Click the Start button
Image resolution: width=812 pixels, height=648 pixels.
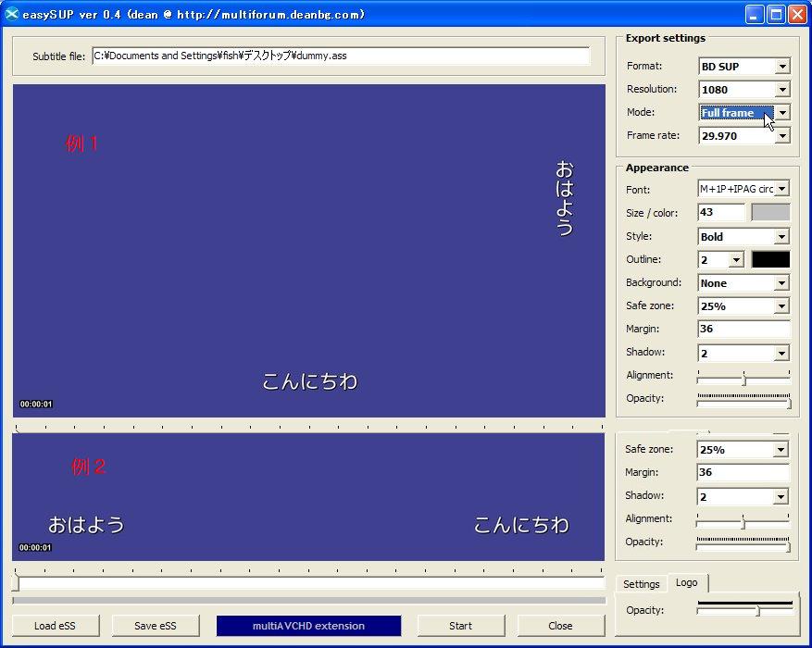click(460, 626)
